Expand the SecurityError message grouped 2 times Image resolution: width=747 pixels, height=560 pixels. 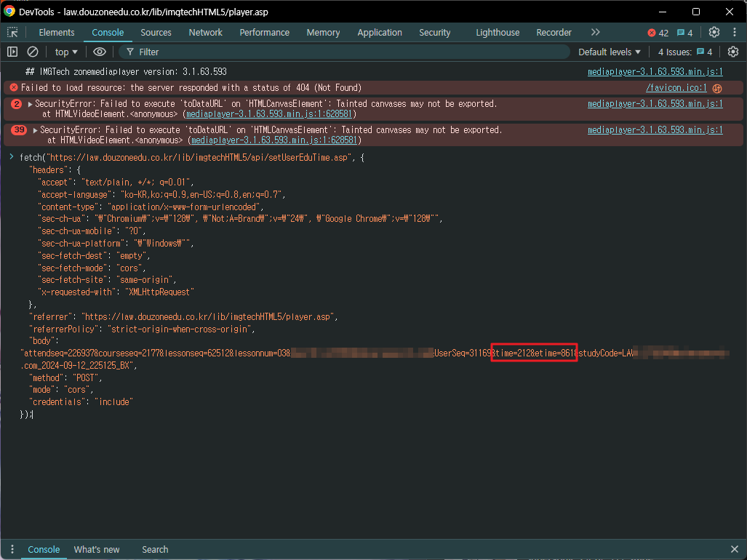click(30, 104)
